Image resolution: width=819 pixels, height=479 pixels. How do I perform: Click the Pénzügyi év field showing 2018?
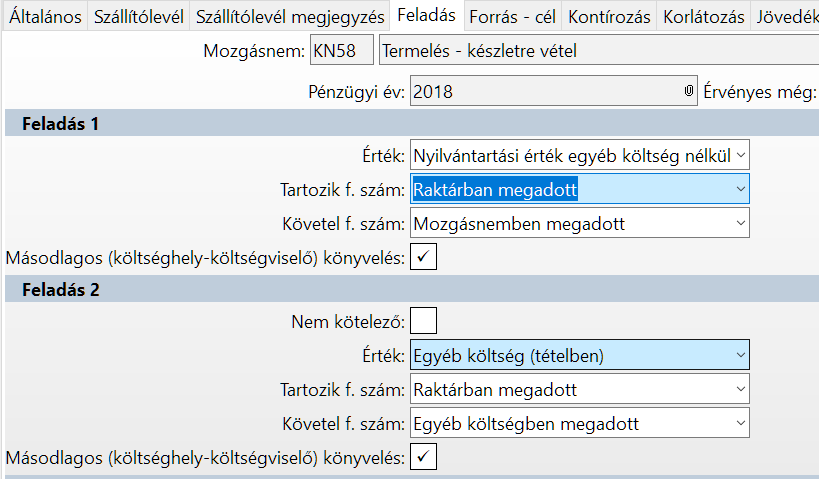click(x=545, y=92)
